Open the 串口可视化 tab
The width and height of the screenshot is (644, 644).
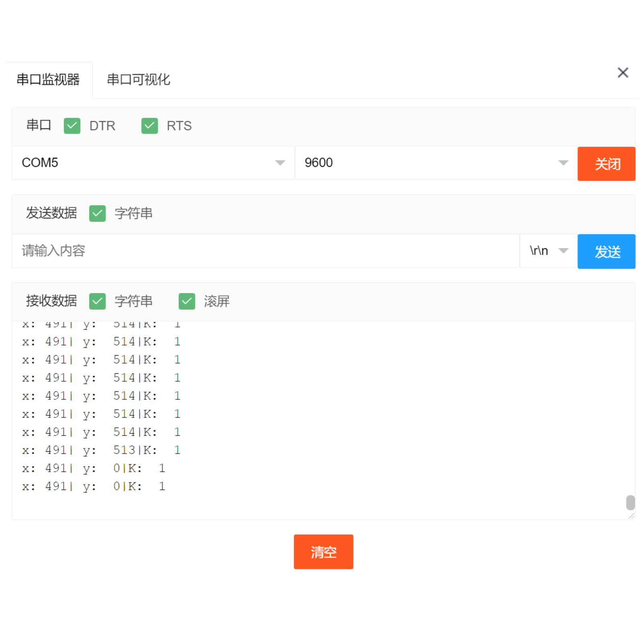[x=138, y=80]
